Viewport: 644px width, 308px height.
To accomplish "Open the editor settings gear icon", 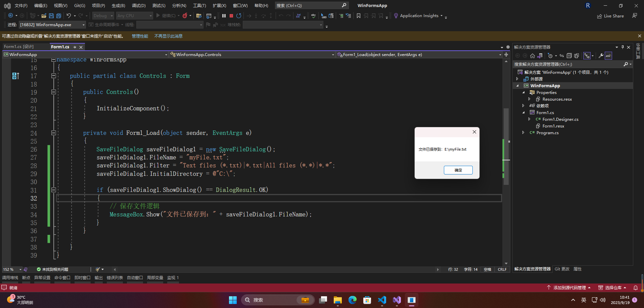I will pos(508,47).
